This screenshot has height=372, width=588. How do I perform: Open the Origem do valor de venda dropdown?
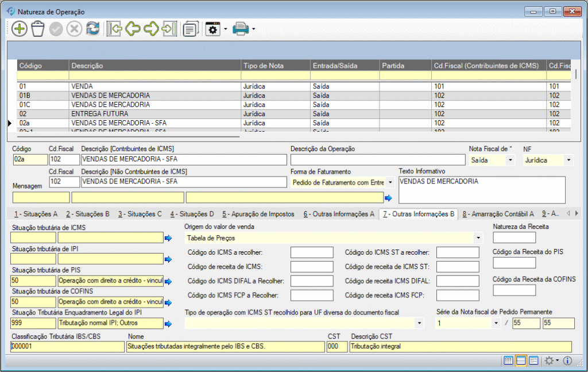(478, 237)
